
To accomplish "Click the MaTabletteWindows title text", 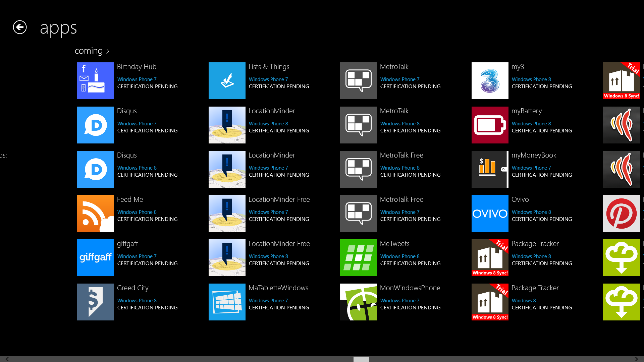I will [278, 288].
